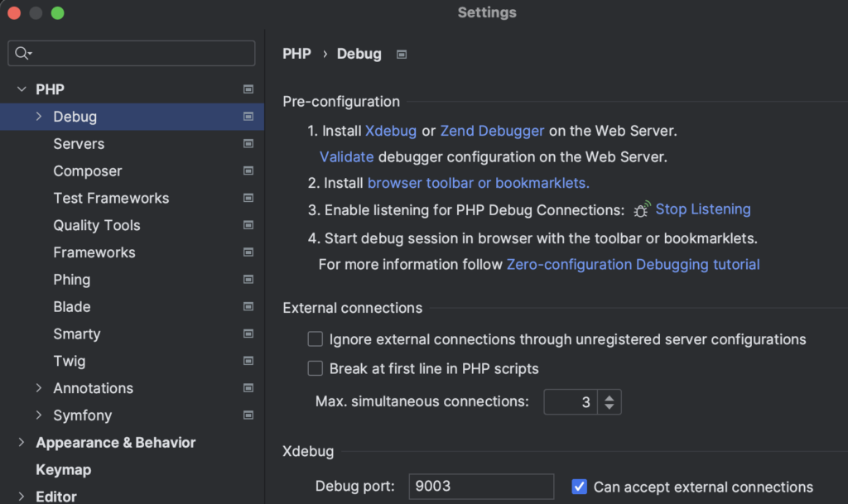Click the project-level icon beside Frameworks row
This screenshot has height=504, width=848.
tap(248, 252)
